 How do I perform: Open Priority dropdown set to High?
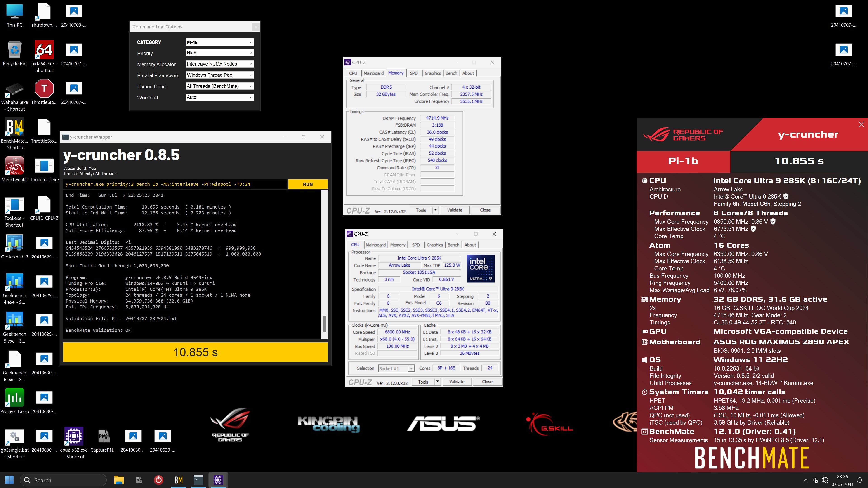pyautogui.click(x=220, y=53)
